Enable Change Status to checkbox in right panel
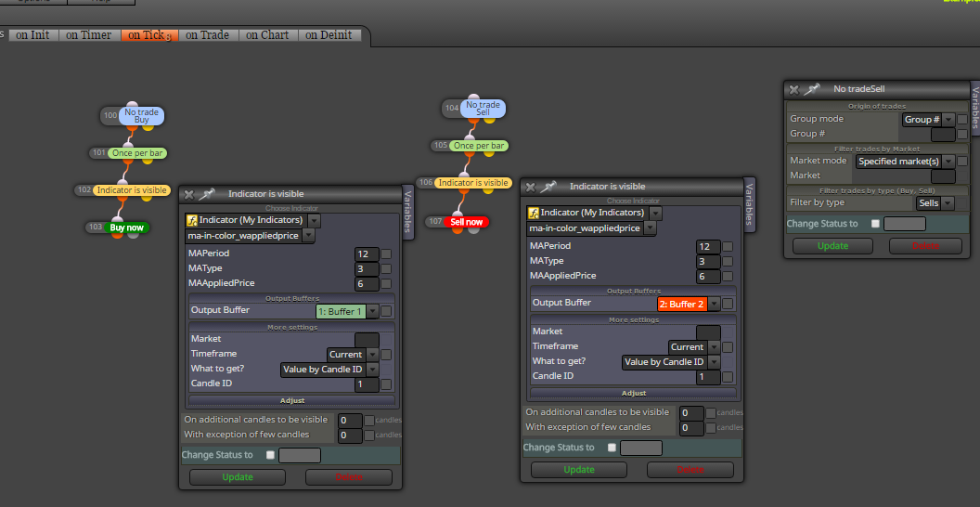This screenshot has height=507, width=980. click(x=612, y=448)
